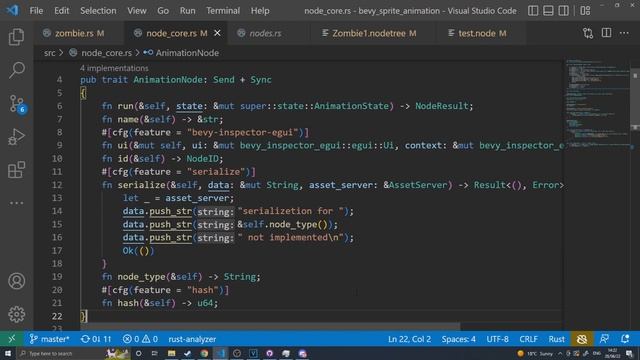Image resolution: width=640 pixels, height=360 pixels.
Task: Switch to the test.node tab
Action: (482, 33)
